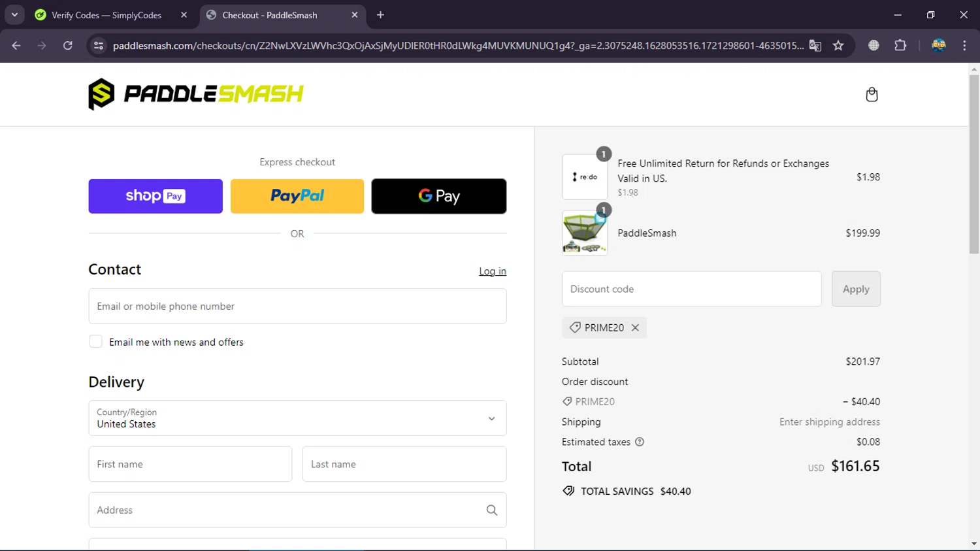Open the browser extensions puzzle icon
The height and width of the screenshot is (551, 980).
(x=900, y=46)
